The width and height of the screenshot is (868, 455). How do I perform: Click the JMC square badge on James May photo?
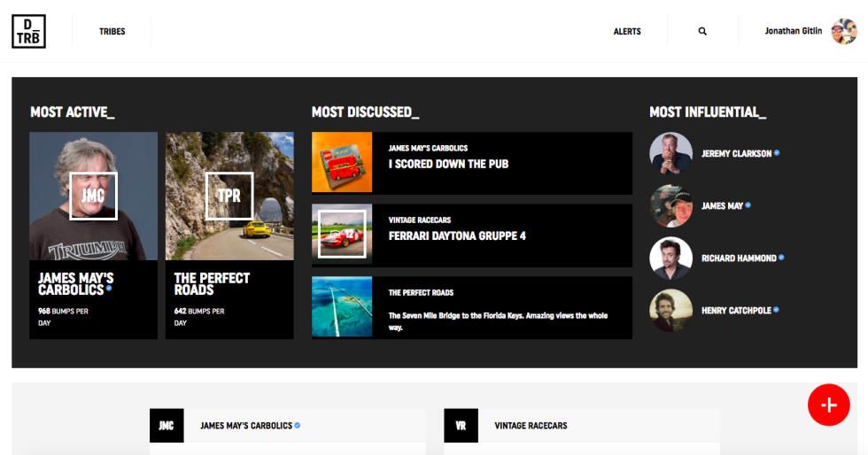pyautogui.click(x=94, y=196)
